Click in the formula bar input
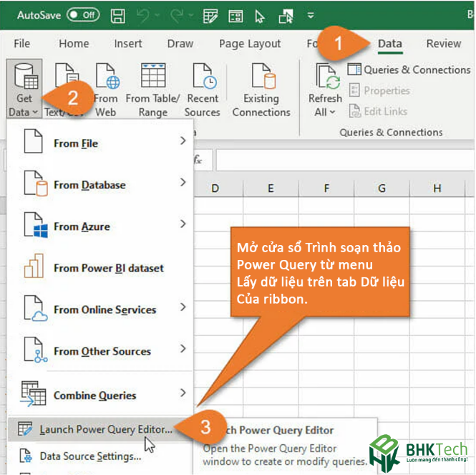476x475 pixels. (x=346, y=160)
